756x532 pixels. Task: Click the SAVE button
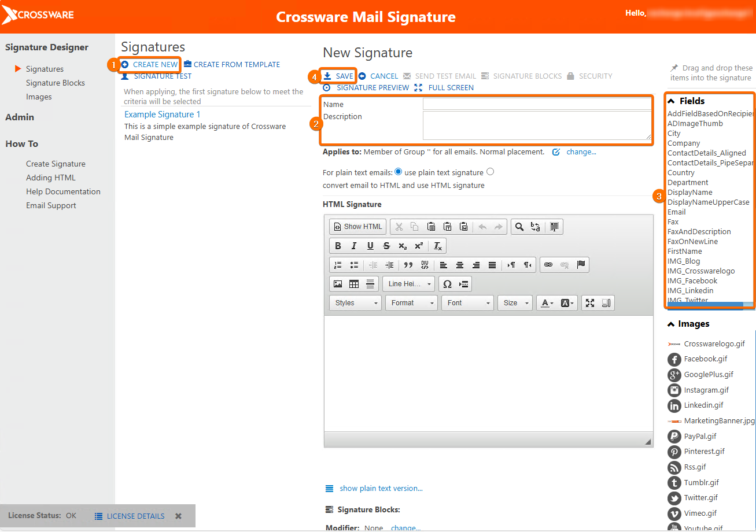coord(338,76)
